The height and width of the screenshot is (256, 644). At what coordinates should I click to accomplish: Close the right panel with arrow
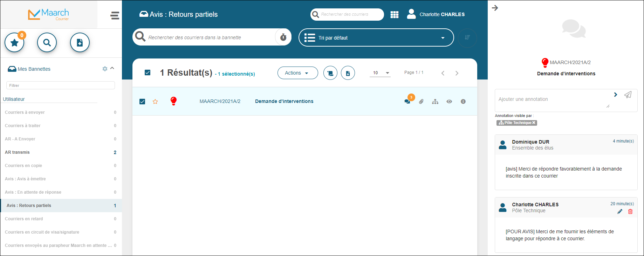[x=495, y=8]
